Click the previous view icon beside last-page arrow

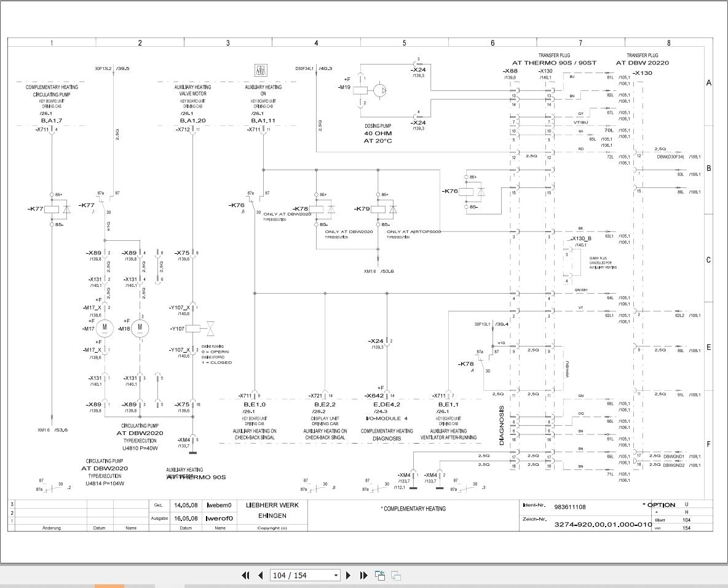point(380,576)
